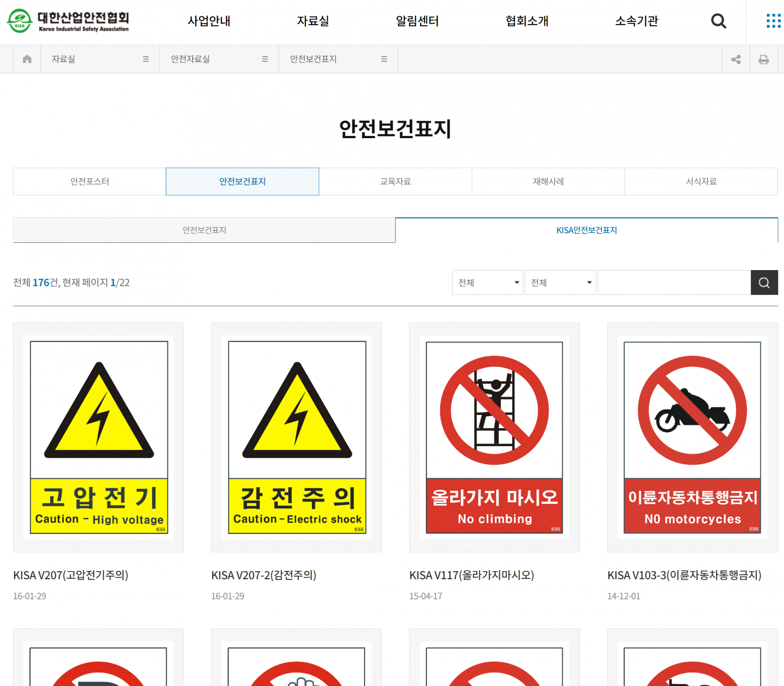
Task: Click the date 14-12-01
Action: pyautogui.click(x=624, y=596)
